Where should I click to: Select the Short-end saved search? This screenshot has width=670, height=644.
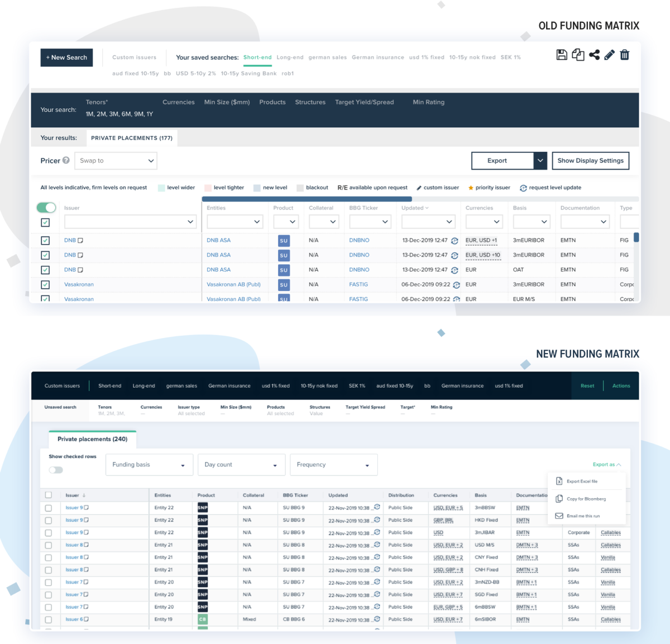[257, 58]
